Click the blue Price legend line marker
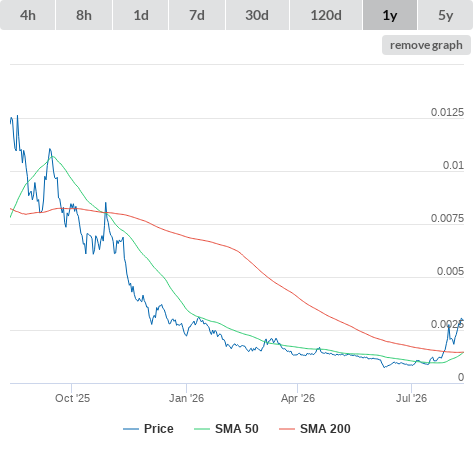 pos(131,429)
